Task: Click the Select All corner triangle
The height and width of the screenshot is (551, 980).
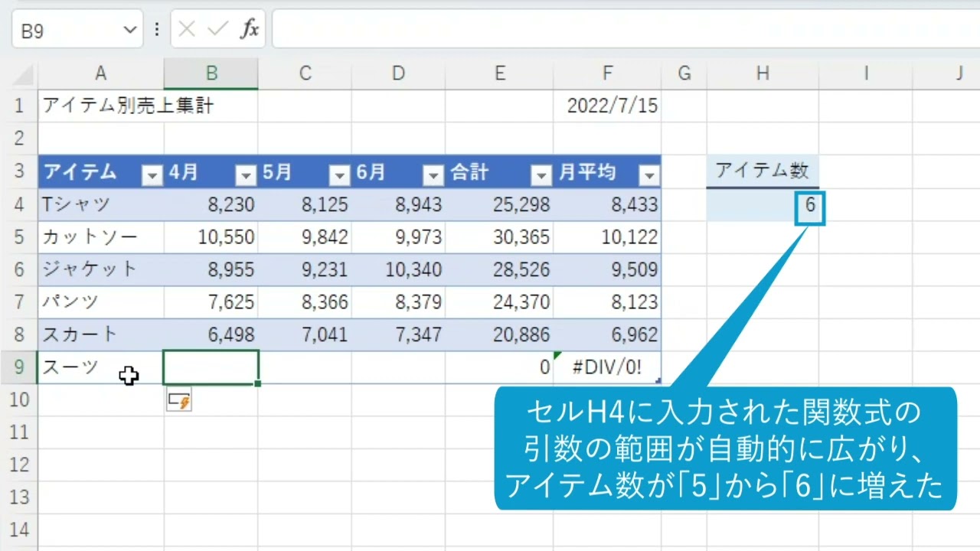Action: 24,75
